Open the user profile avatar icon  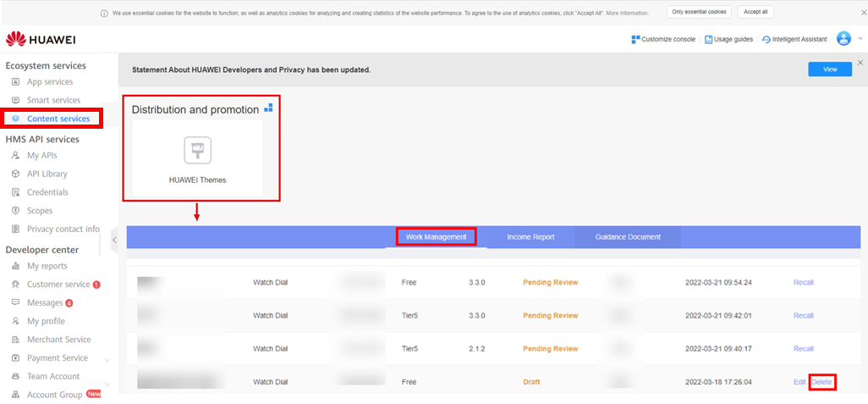click(843, 39)
